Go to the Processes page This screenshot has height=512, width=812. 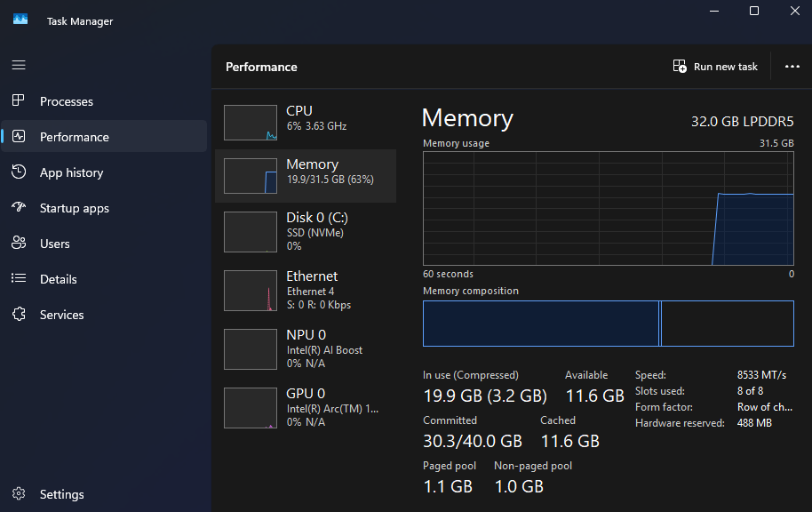point(104,101)
